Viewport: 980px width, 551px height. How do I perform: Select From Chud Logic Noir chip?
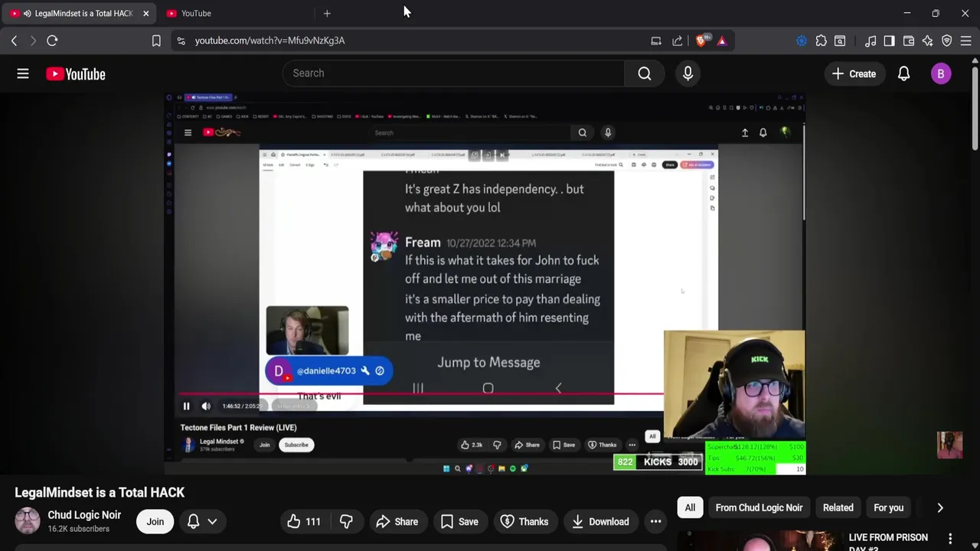click(x=759, y=507)
